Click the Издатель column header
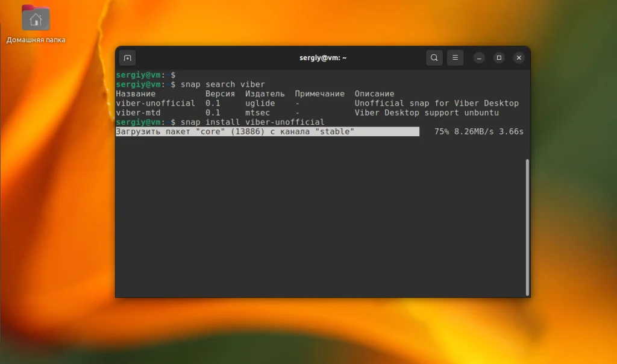Screen dimensions: 617x364 point(265,93)
